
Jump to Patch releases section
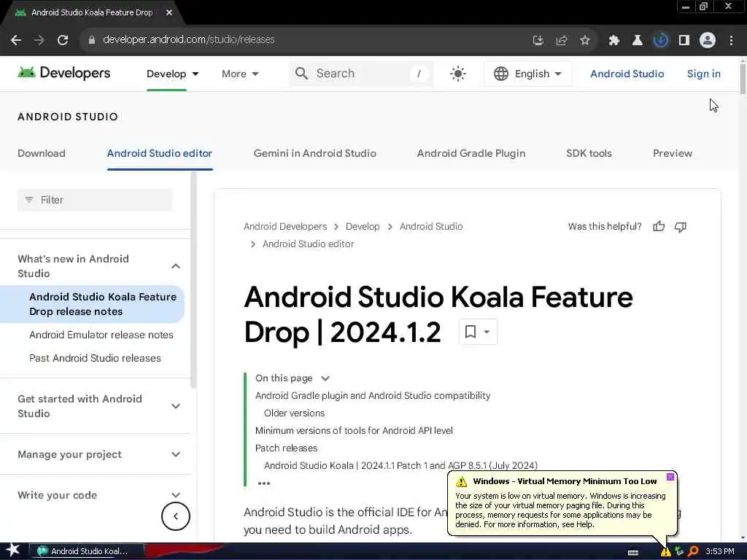286,448
